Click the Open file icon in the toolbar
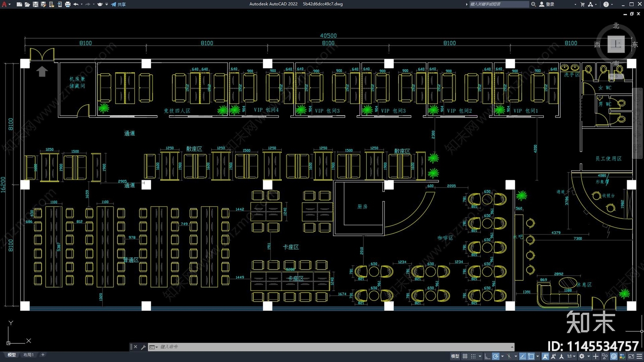The height and width of the screenshot is (362, 644). [27, 4]
